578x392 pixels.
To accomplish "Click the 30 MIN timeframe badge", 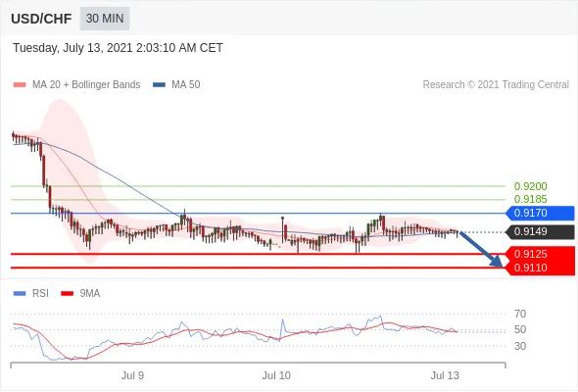I will (105, 18).
